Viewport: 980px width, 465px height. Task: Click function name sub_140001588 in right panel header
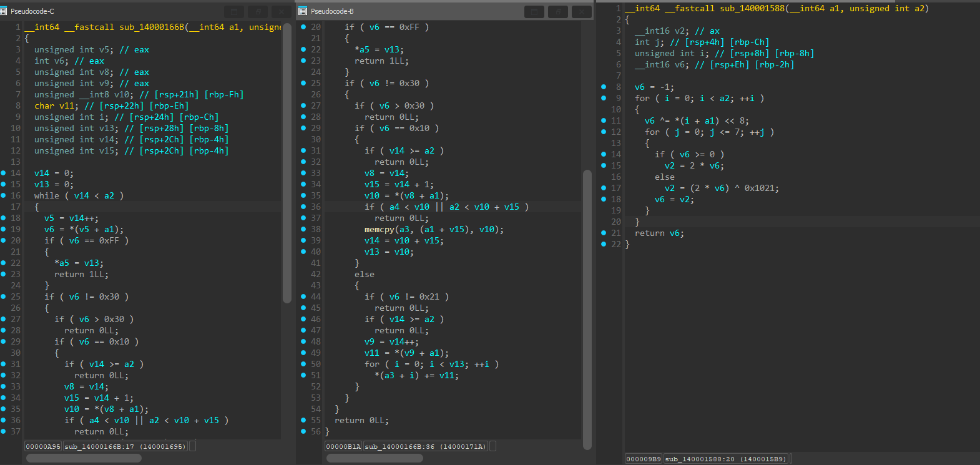[752, 8]
